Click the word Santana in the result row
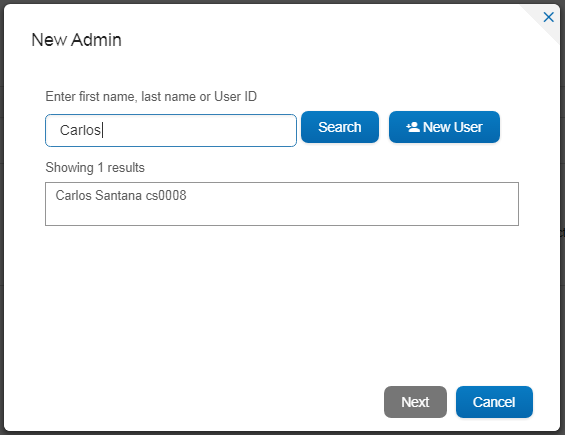565x435 pixels. click(x=119, y=195)
